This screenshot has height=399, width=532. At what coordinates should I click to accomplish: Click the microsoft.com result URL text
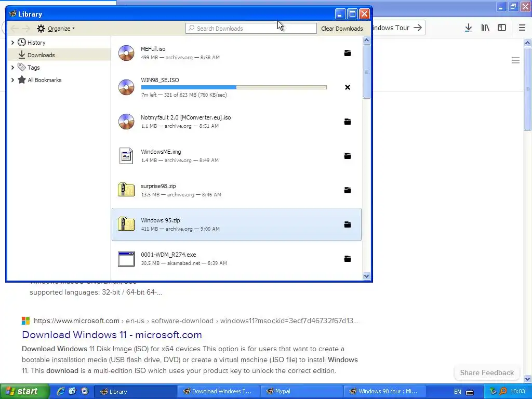(196, 321)
